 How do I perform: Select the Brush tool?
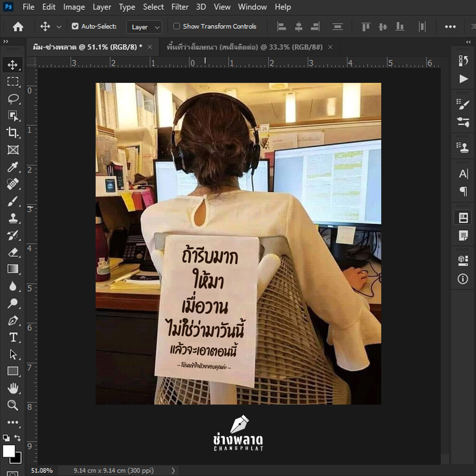12,201
